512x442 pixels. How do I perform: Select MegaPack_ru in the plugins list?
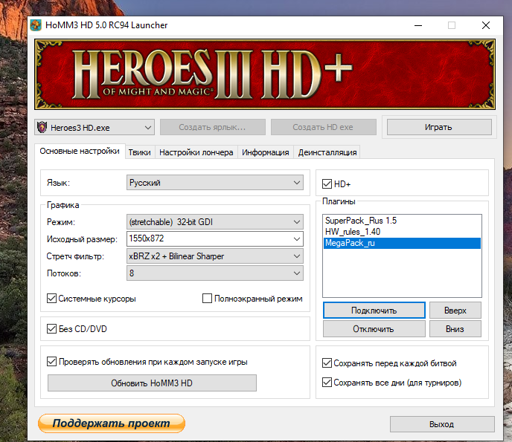click(402, 243)
